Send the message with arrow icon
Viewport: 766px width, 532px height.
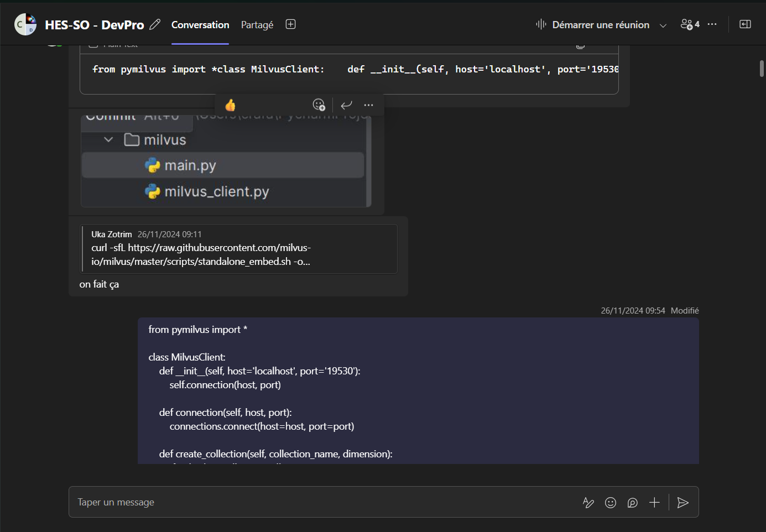[683, 502]
